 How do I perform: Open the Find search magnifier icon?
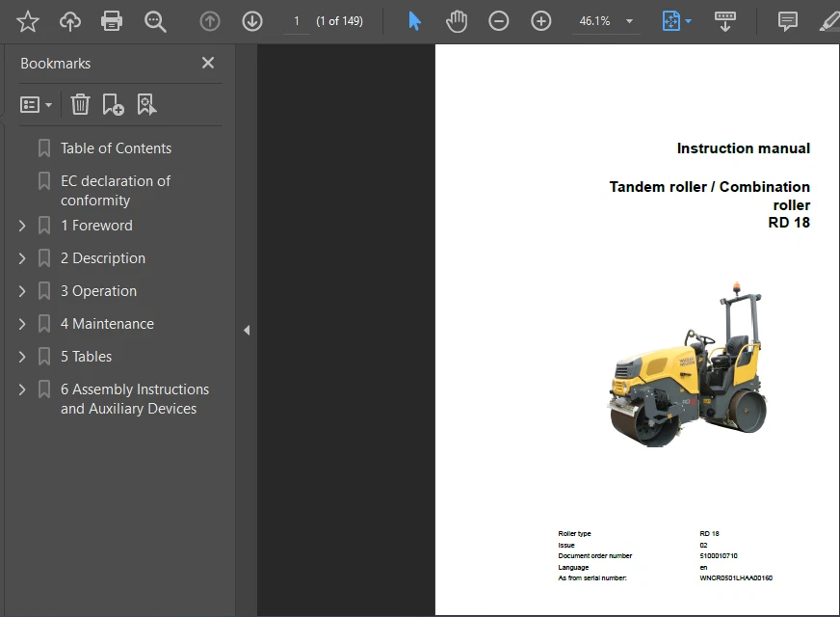tap(155, 20)
